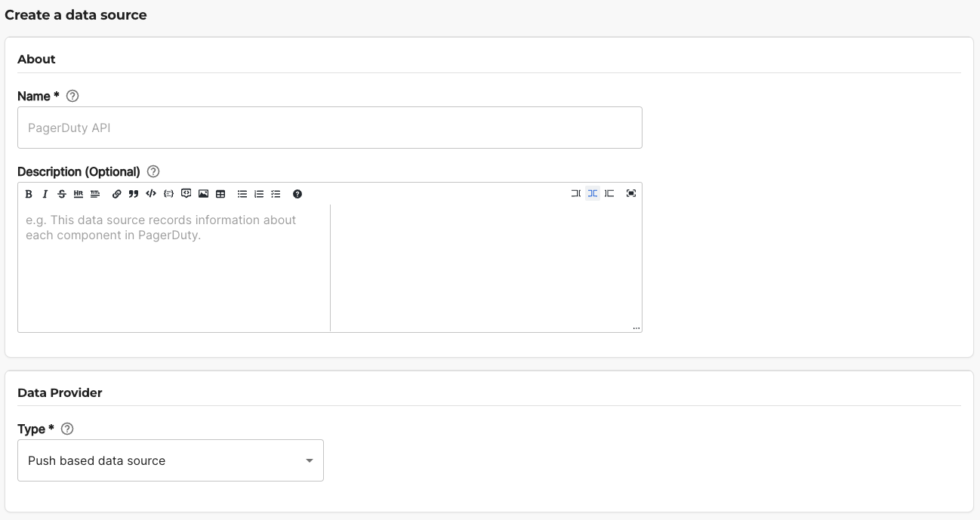Open the help tooltip next to Type

66,429
